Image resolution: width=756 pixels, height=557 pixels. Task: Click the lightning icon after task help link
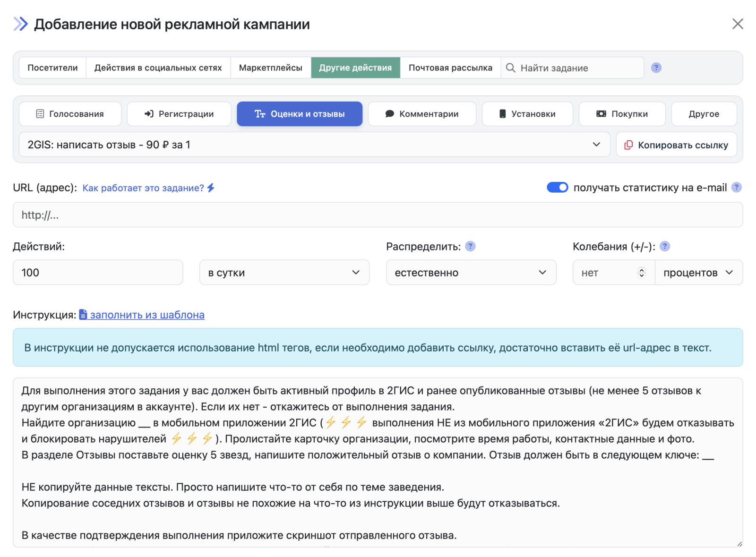(x=211, y=188)
